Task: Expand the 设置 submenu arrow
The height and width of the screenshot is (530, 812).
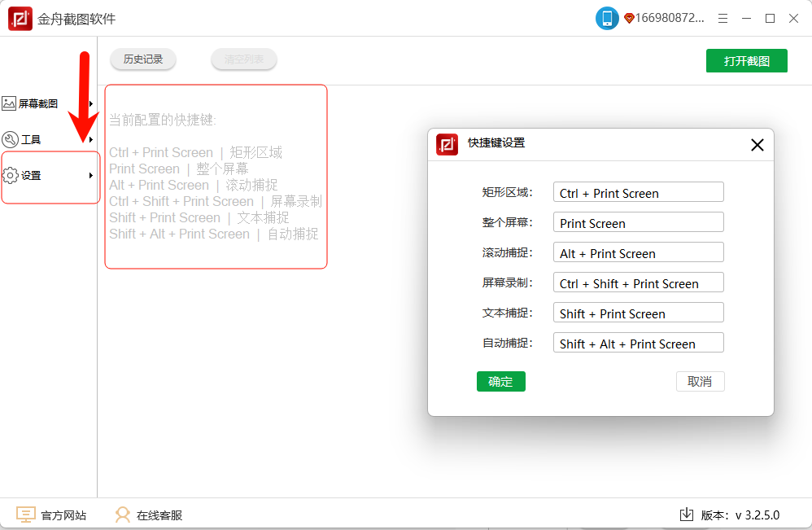Action: click(x=91, y=175)
